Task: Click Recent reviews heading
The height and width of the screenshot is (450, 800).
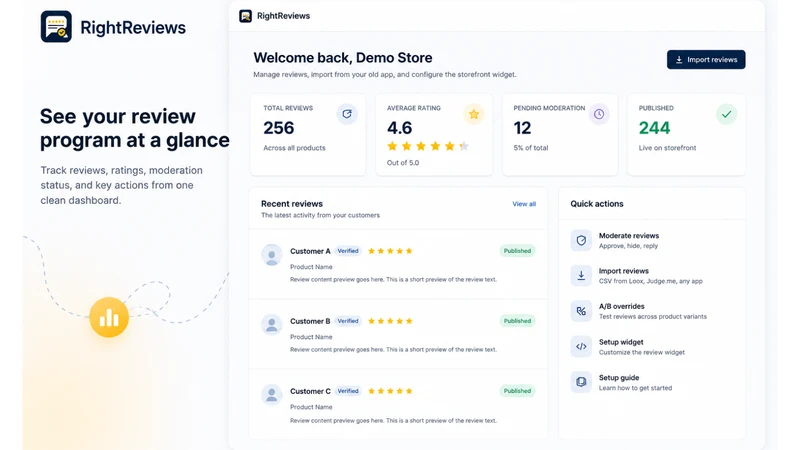Action: click(x=292, y=204)
